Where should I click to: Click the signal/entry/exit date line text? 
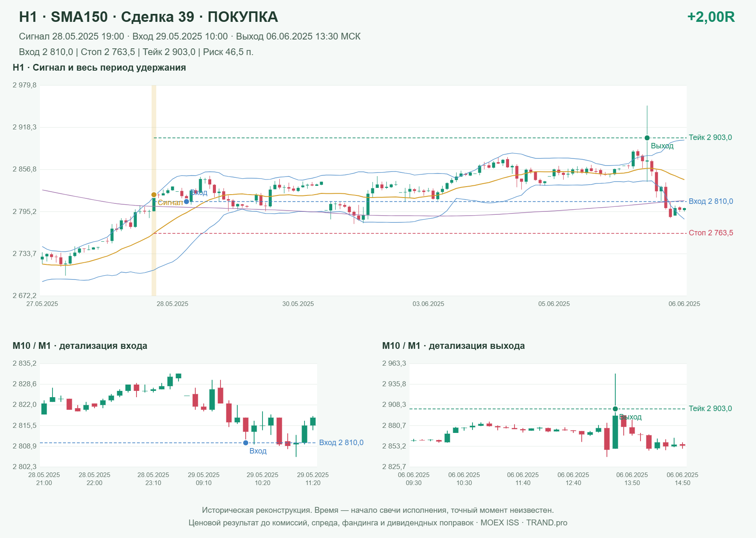point(189,37)
